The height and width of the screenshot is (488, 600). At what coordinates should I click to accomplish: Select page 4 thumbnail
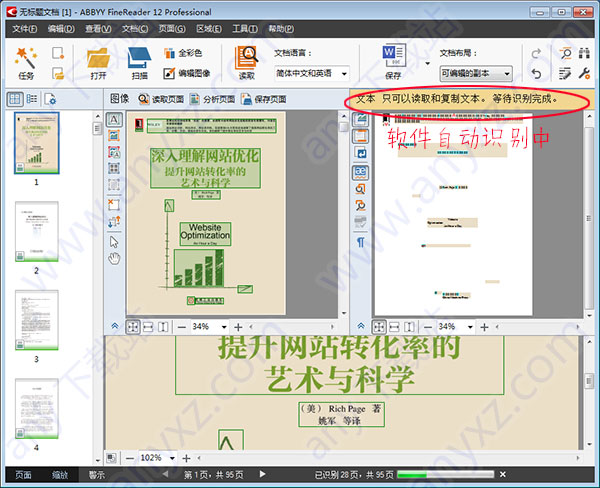point(37,408)
